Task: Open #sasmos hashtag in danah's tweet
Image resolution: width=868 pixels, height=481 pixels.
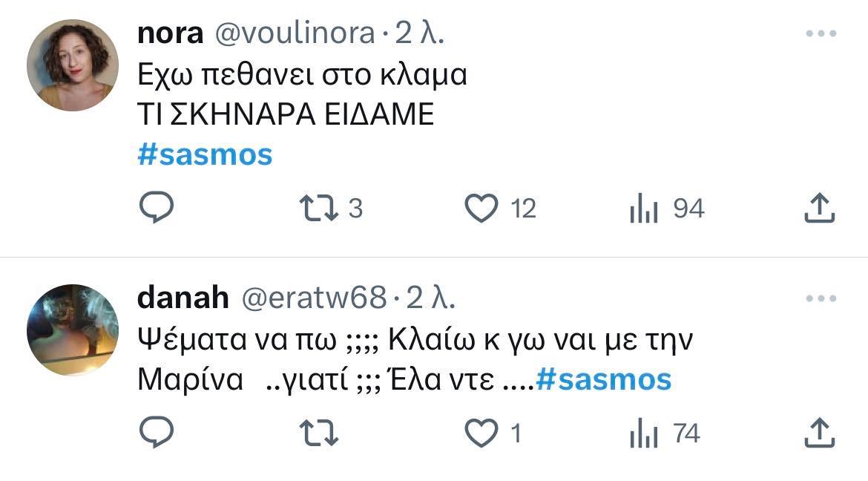Action: 604,380
